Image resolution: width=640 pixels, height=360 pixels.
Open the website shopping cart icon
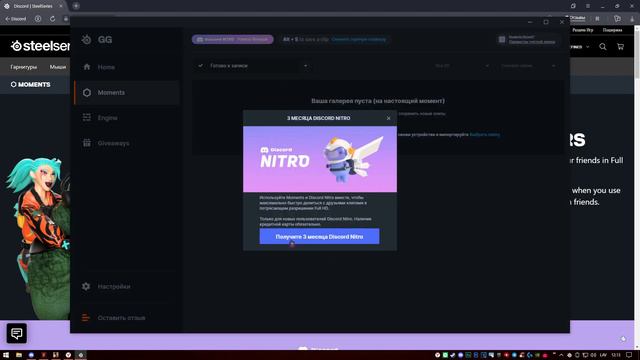[x=620, y=47]
